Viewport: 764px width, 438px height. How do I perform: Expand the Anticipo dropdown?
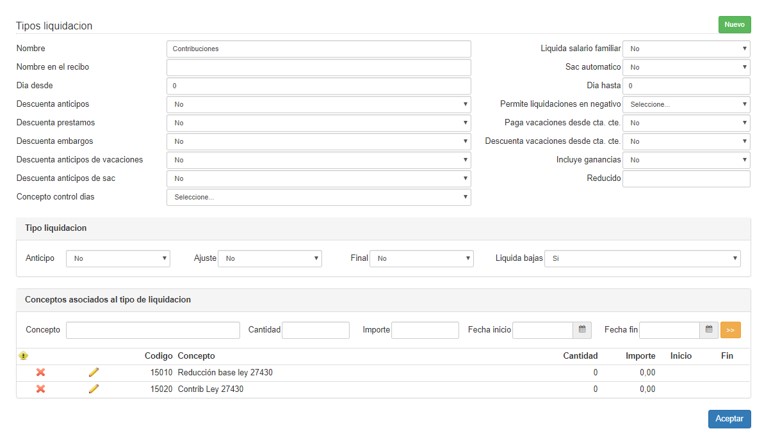pyautogui.click(x=118, y=258)
